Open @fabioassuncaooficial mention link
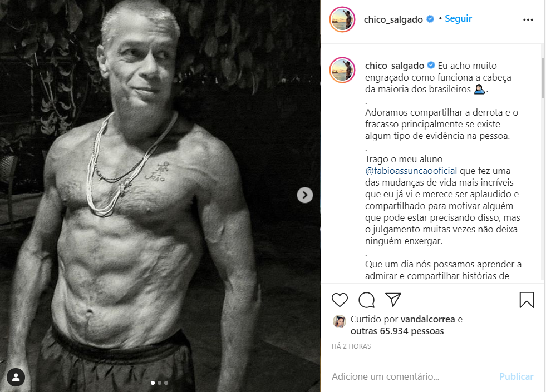Screen dimensions: 546x392 click(411, 171)
